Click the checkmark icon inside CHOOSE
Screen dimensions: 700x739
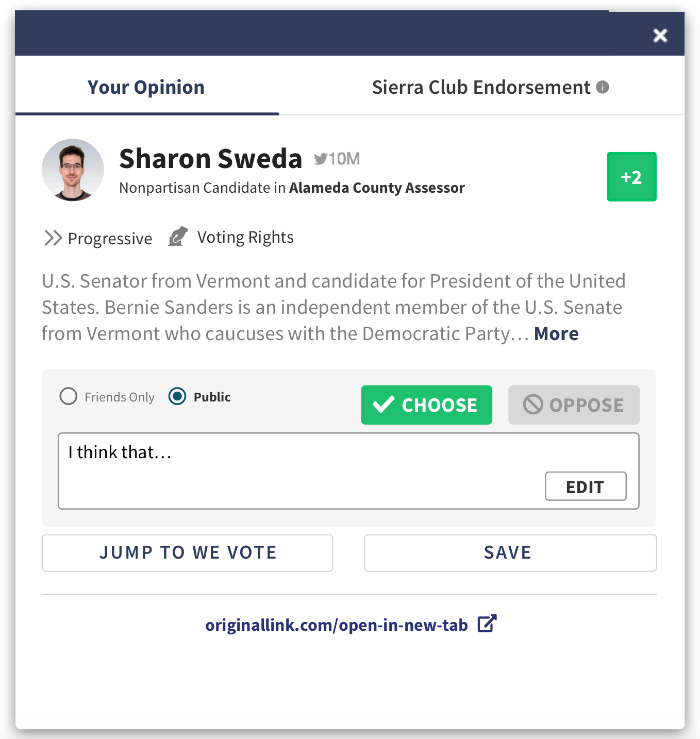coord(383,405)
